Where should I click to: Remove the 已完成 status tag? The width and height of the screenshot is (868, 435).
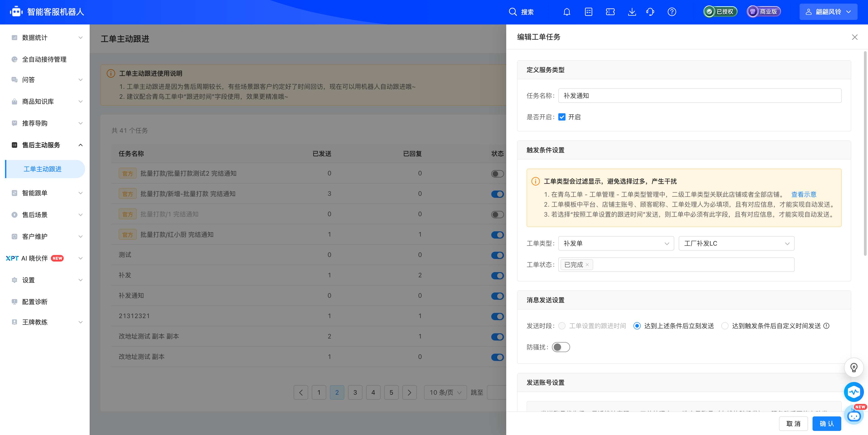tap(587, 265)
